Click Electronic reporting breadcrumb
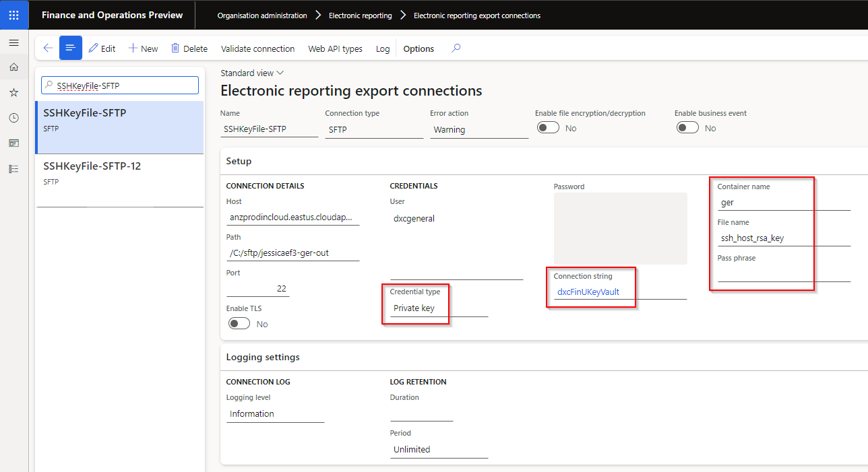The height and width of the screenshot is (472, 868). coord(360,15)
